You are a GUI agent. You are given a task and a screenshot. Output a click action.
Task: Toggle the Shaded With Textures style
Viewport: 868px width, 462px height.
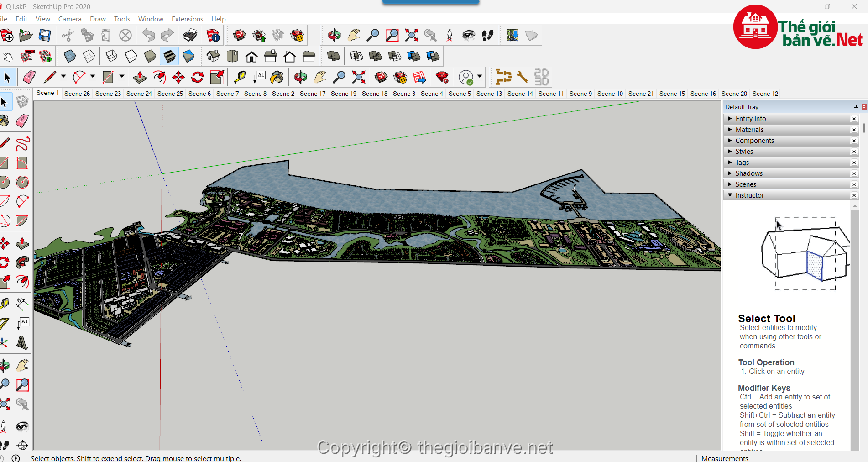tap(169, 57)
